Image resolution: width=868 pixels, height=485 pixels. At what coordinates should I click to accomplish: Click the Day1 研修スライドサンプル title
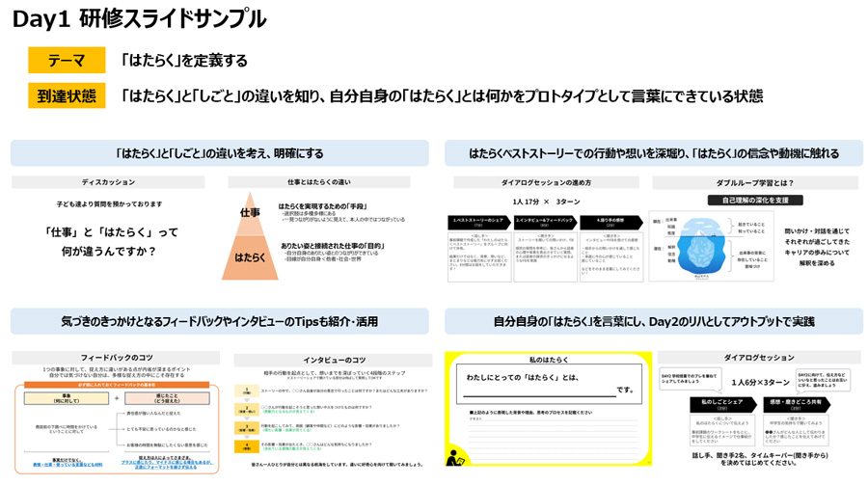(140, 18)
